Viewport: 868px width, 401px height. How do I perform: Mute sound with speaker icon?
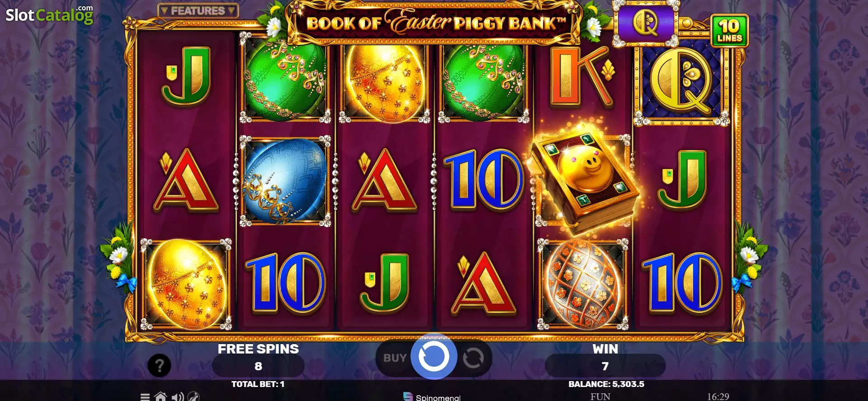pyautogui.click(x=178, y=397)
